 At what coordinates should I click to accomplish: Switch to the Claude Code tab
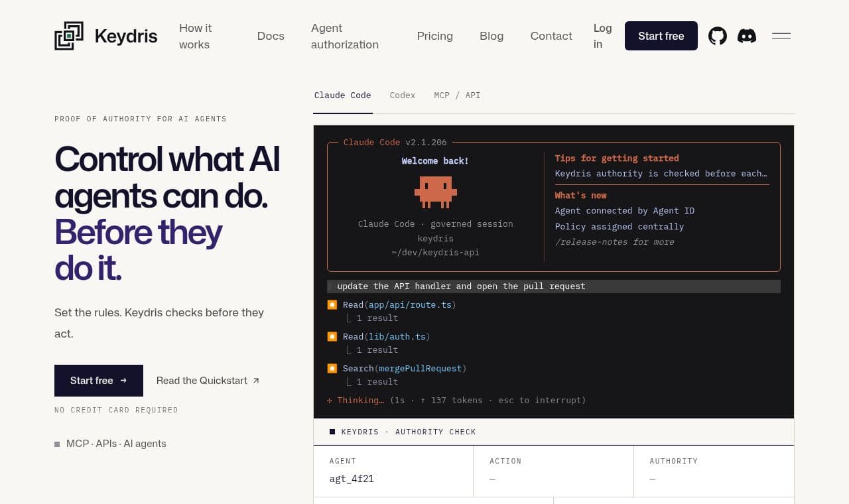point(343,95)
